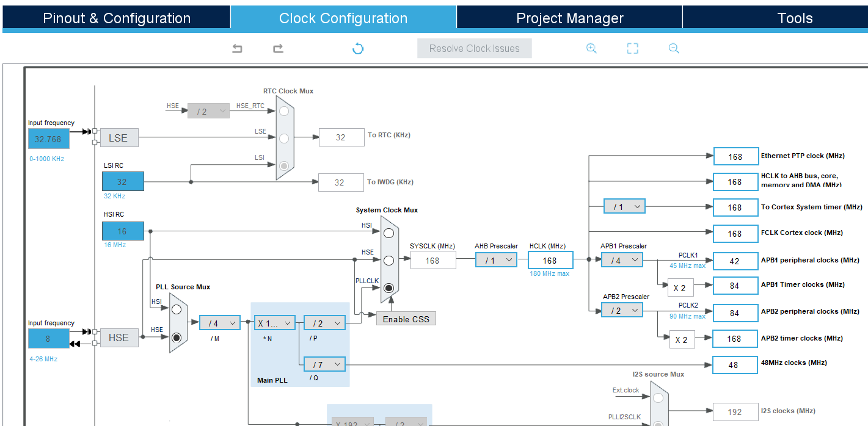Open the HSE_RTC /2 divider dropdown
Viewport: 868px width, 426px height.
coord(208,112)
